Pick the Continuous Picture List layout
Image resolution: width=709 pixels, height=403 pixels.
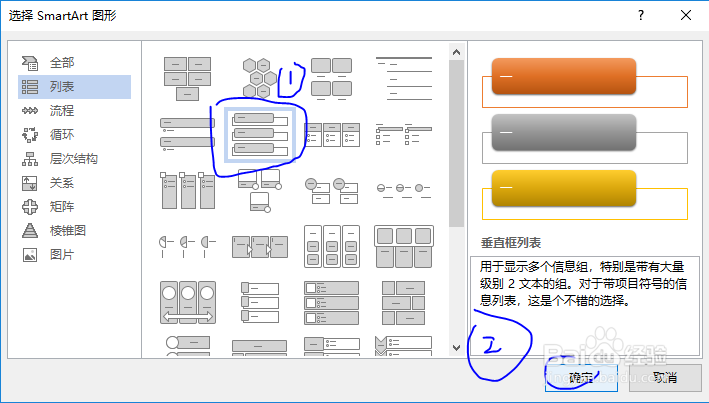[187, 302]
